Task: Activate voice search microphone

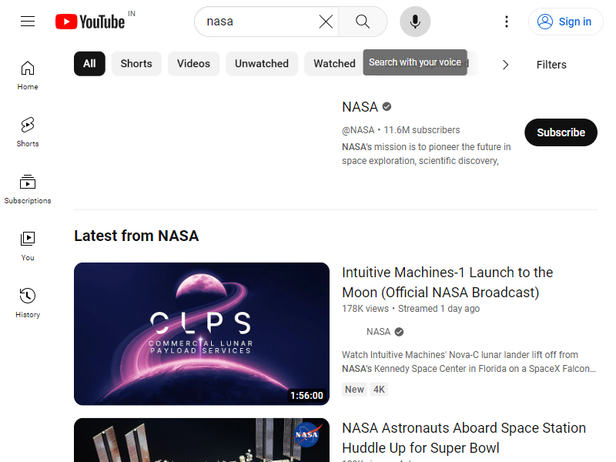Action: [415, 22]
